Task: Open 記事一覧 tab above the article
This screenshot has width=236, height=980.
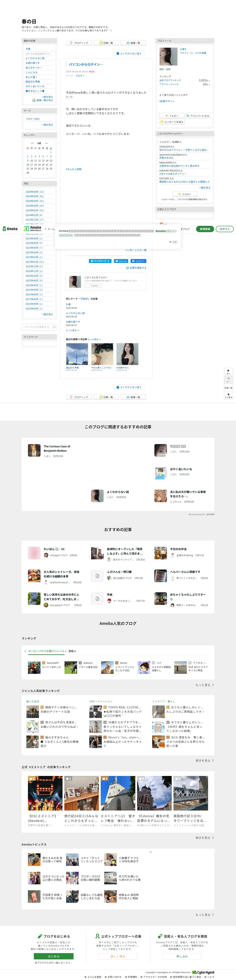Action: pyautogui.click(x=106, y=43)
